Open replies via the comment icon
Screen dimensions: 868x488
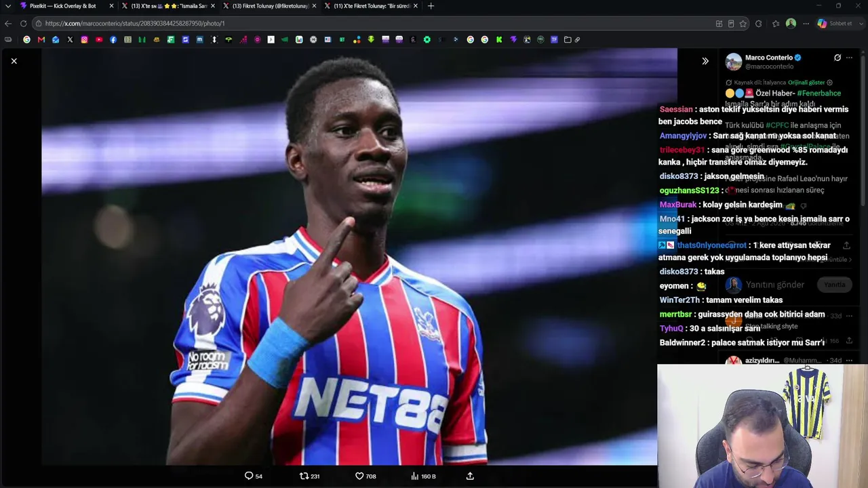coord(249,476)
